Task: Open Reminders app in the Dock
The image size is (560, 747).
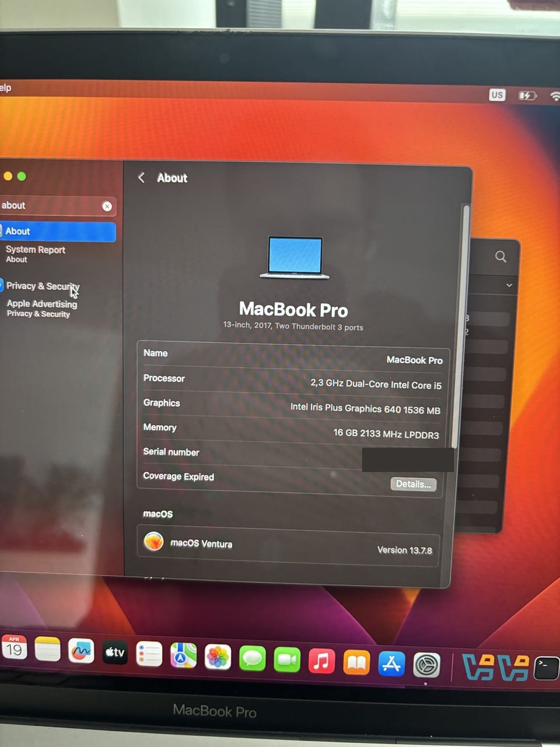Action: click(149, 655)
